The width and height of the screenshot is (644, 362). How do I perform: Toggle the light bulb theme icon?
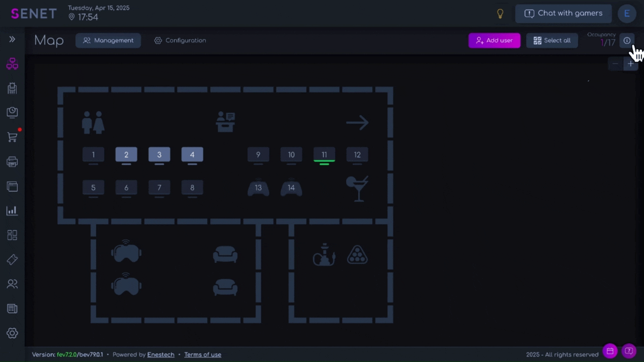(x=500, y=14)
